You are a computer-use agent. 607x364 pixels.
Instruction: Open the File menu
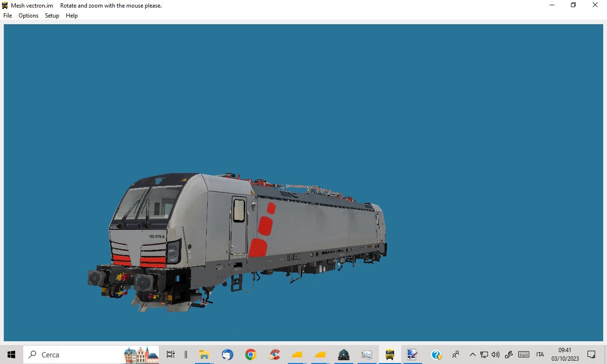pos(8,16)
